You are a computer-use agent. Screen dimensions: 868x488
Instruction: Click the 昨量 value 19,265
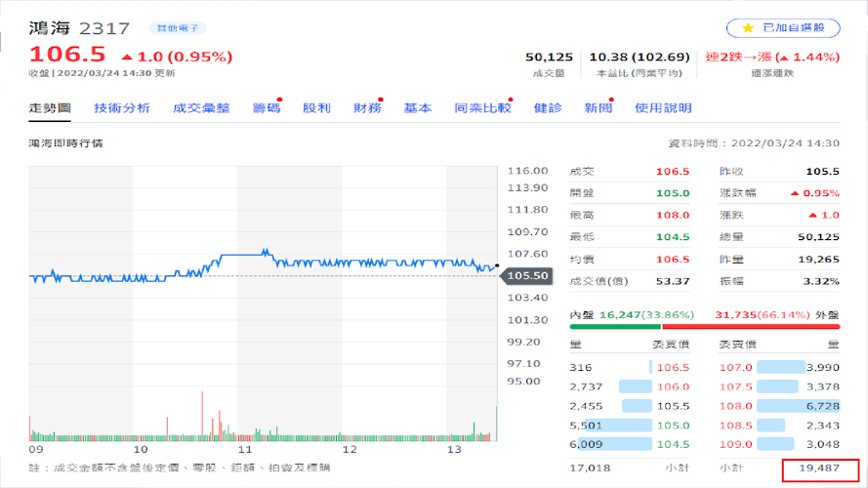tap(819, 259)
